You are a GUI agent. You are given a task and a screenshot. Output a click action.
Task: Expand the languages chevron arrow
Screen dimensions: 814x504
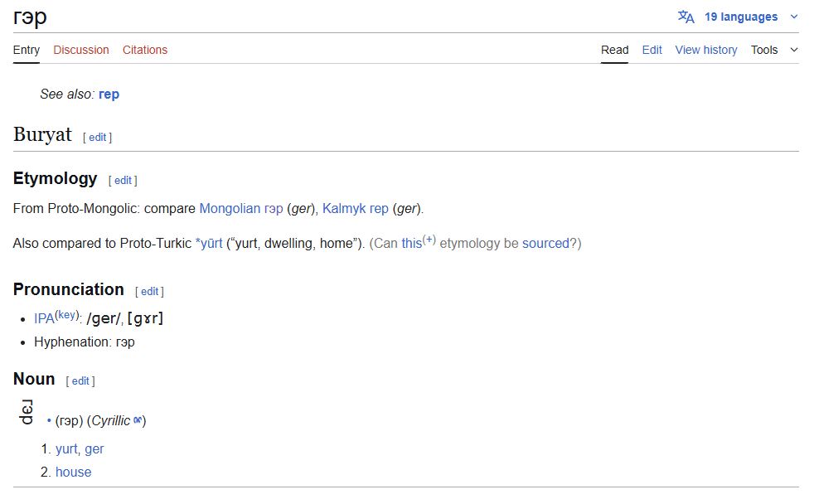click(794, 17)
